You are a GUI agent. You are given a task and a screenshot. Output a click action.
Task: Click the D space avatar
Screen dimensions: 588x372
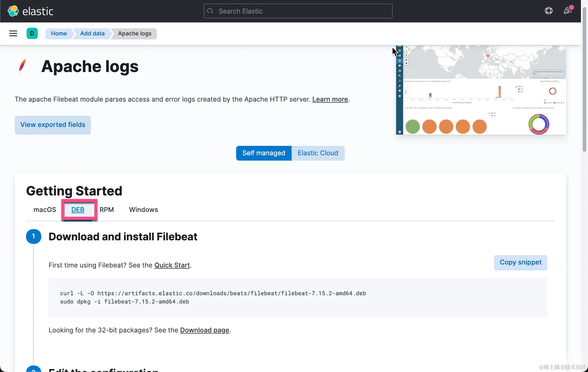pyautogui.click(x=32, y=33)
